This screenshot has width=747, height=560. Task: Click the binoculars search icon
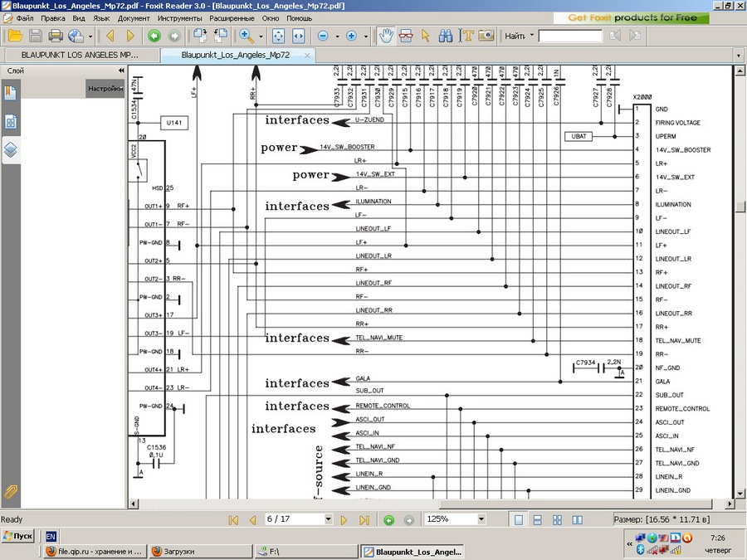click(x=446, y=36)
